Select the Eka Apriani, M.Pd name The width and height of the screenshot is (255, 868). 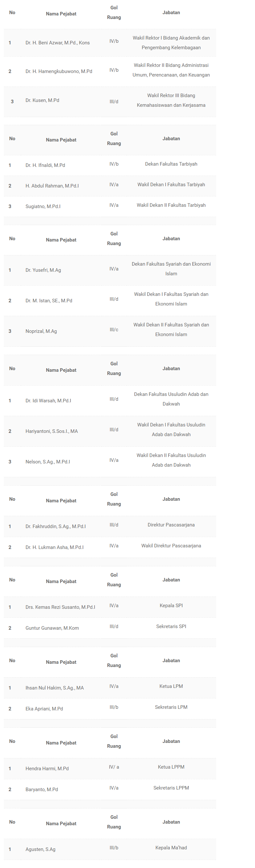coord(44,708)
